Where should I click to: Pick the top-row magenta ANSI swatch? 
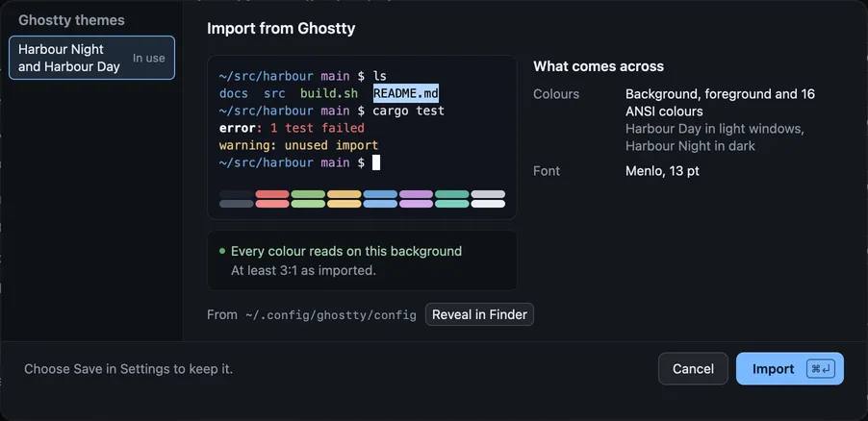416,194
